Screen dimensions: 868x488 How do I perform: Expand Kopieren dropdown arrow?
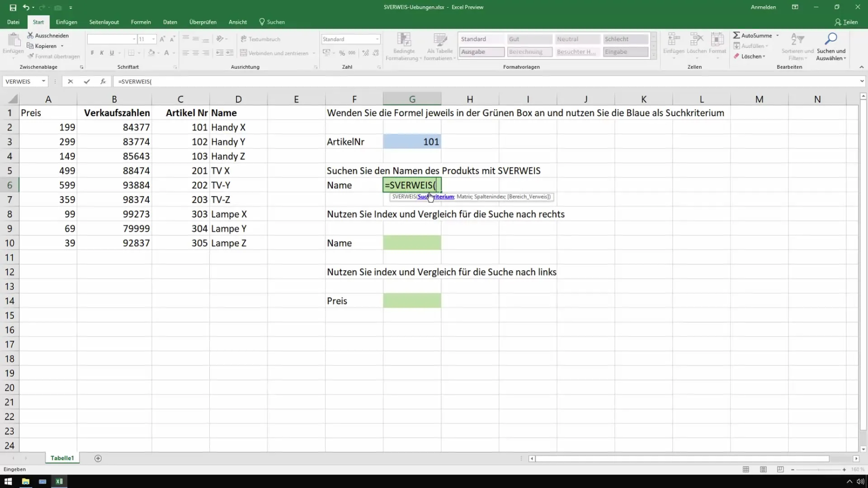click(62, 46)
